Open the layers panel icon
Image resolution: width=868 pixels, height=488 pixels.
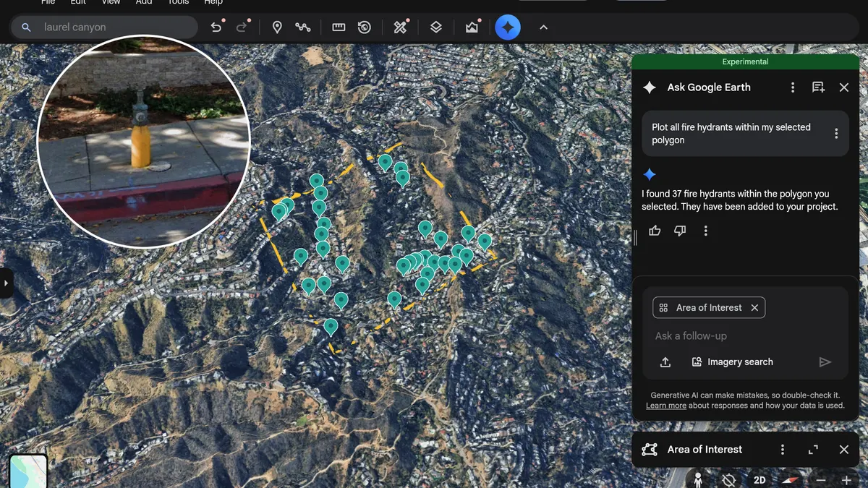pyautogui.click(x=436, y=27)
